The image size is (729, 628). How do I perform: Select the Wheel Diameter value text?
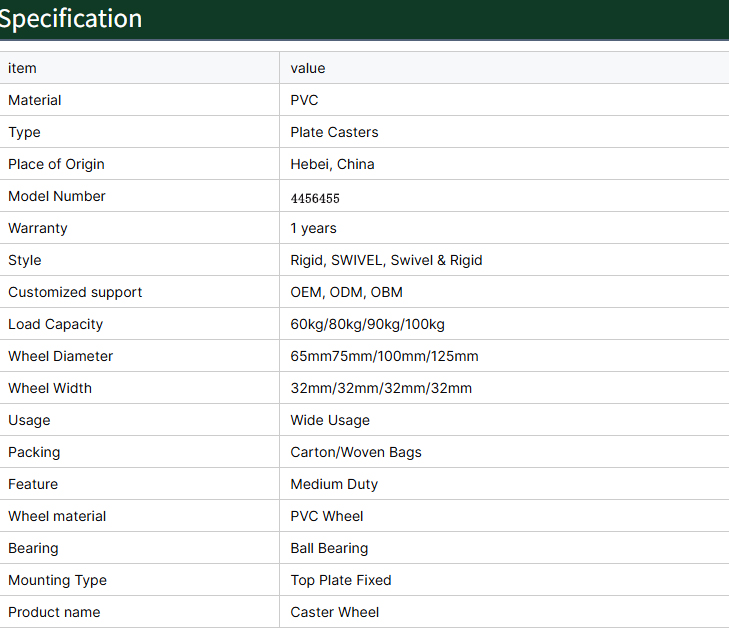point(384,356)
